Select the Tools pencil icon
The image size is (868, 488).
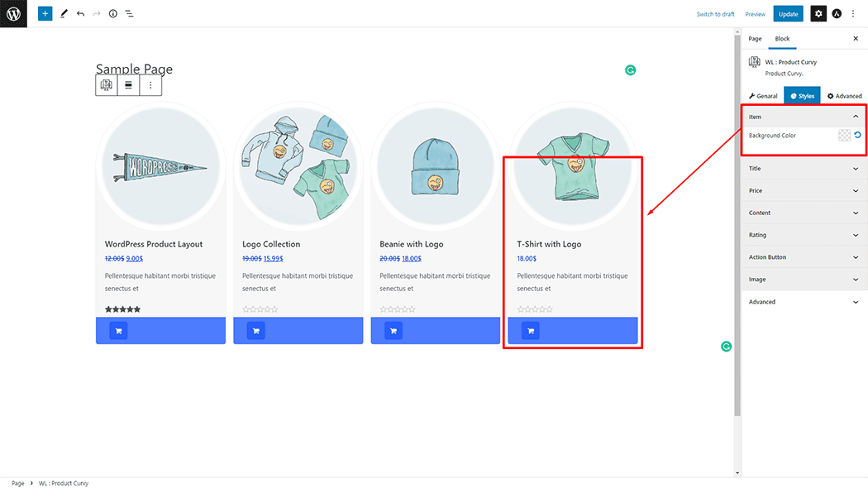point(64,14)
